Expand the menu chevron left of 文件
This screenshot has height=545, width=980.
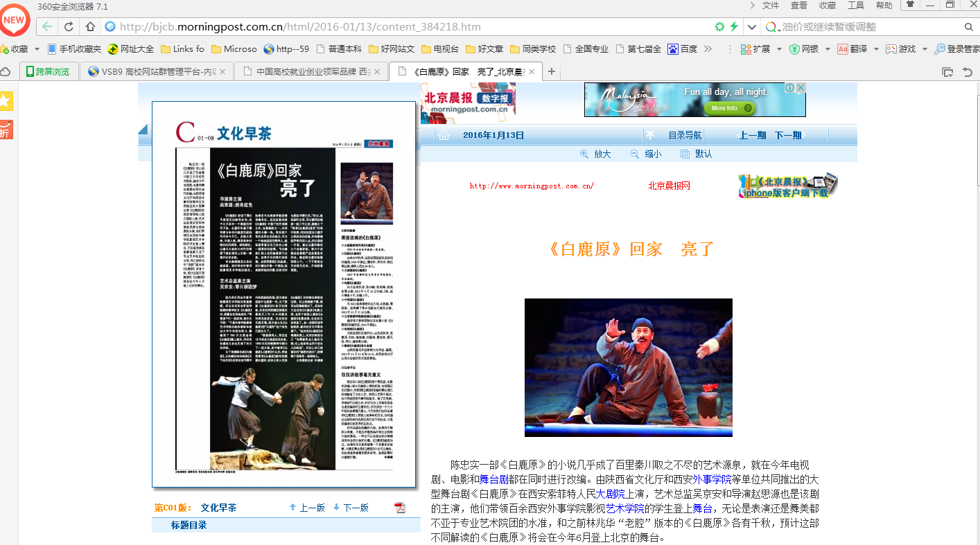coord(753,6)
